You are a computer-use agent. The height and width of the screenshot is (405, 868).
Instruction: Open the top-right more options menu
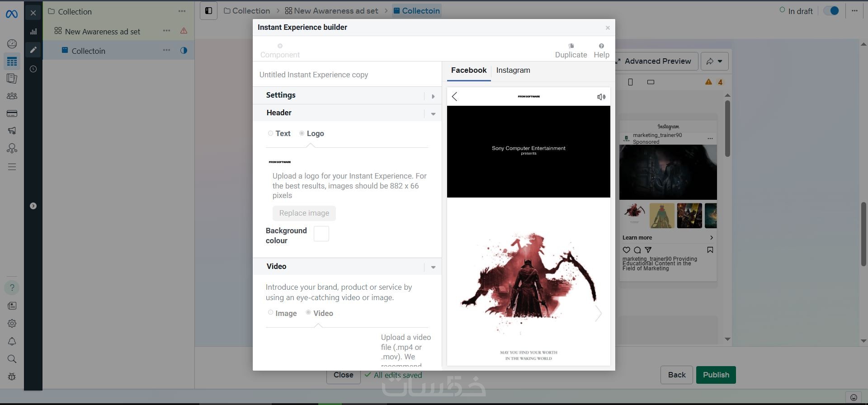pos(854,11)
